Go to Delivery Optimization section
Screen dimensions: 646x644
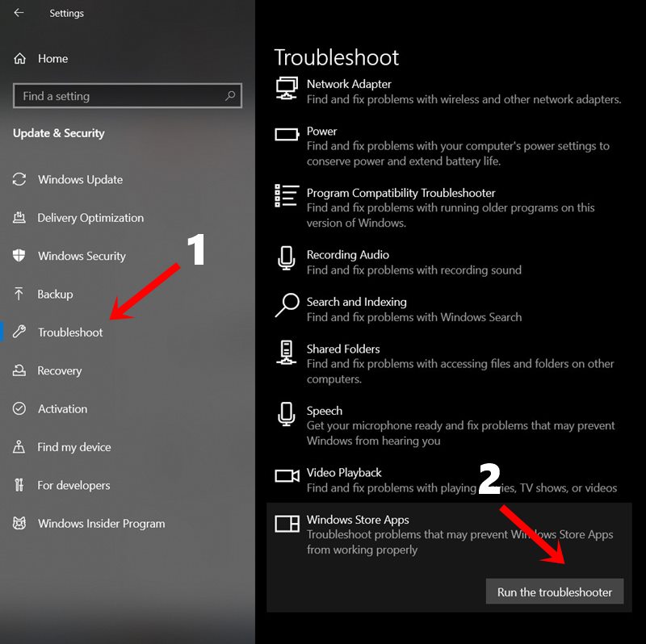coord(90,218)
